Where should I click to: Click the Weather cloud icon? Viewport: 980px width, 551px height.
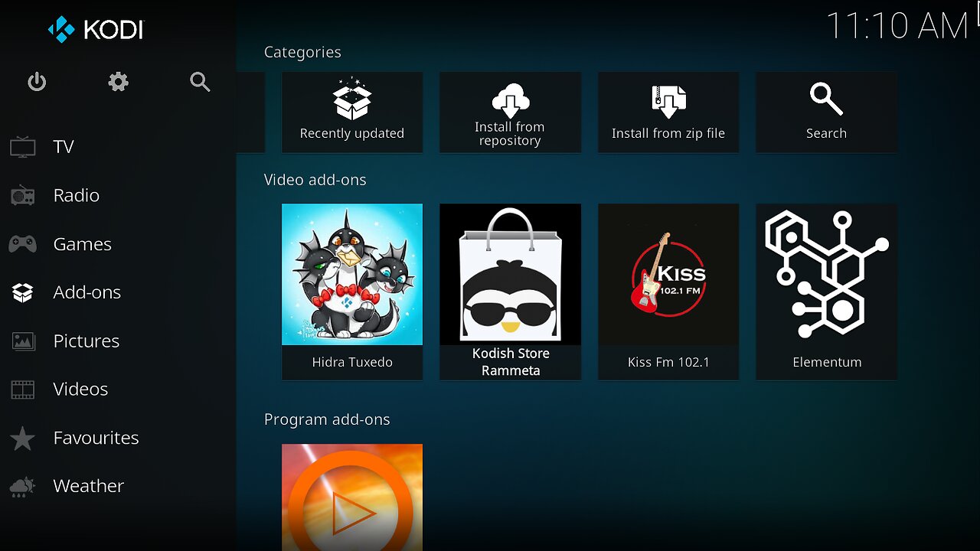tap(23, 487)
